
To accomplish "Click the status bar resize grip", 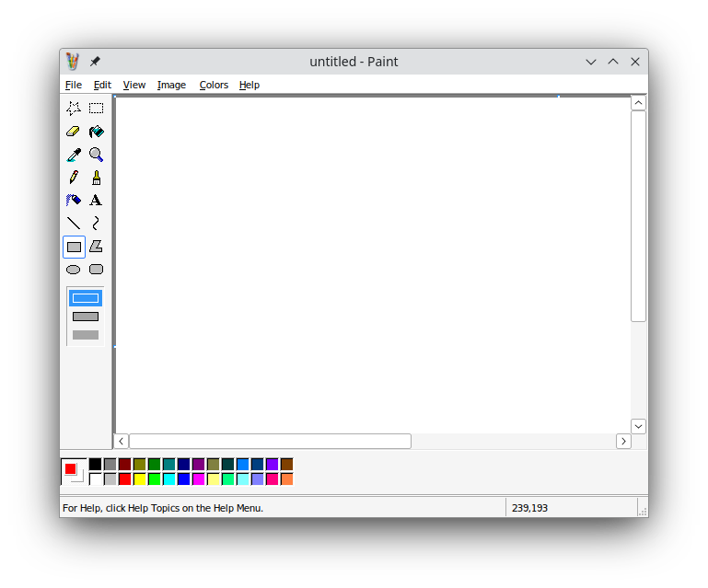I will 643,512.
